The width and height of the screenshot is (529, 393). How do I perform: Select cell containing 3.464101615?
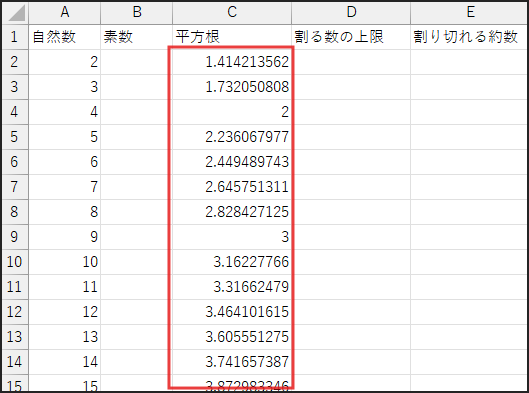232,312
